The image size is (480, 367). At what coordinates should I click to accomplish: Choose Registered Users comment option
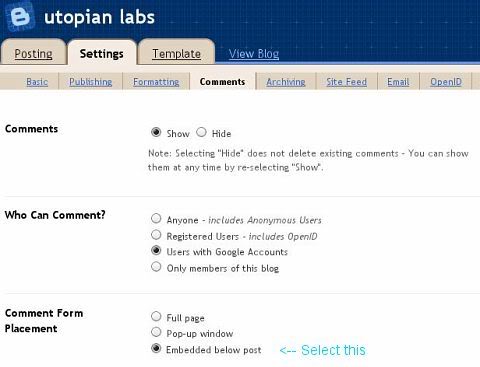[156, 235]
